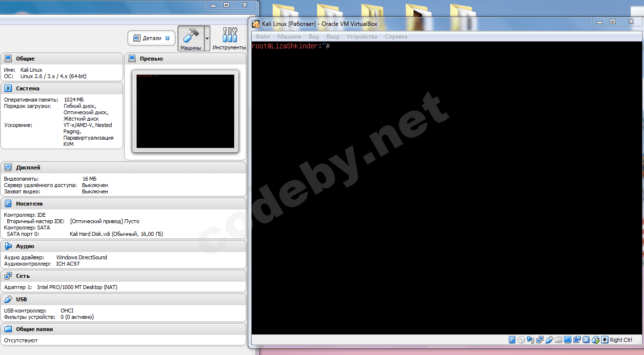This screenshot has width=644, height=355.
Task: Open the Носители section header link
Action: (29, 204)
